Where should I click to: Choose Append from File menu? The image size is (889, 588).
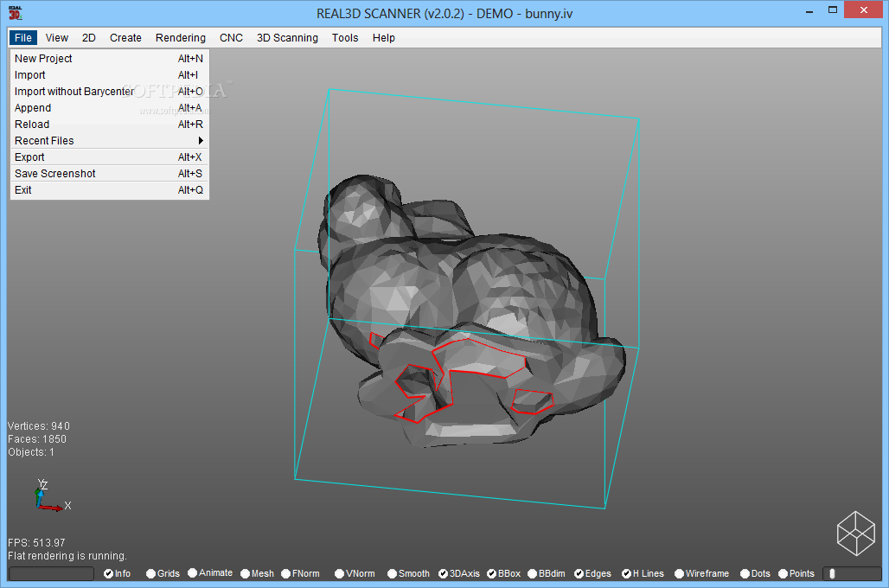coord(110,108)
